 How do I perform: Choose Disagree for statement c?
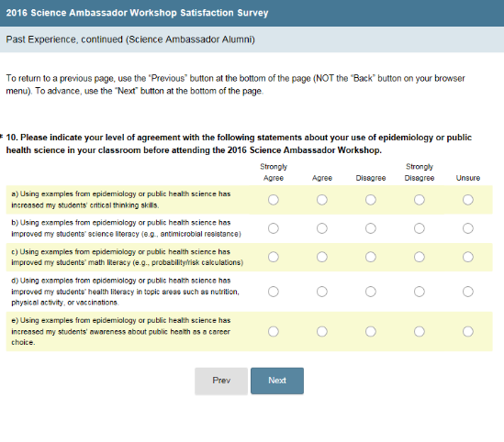click(370, 257)
